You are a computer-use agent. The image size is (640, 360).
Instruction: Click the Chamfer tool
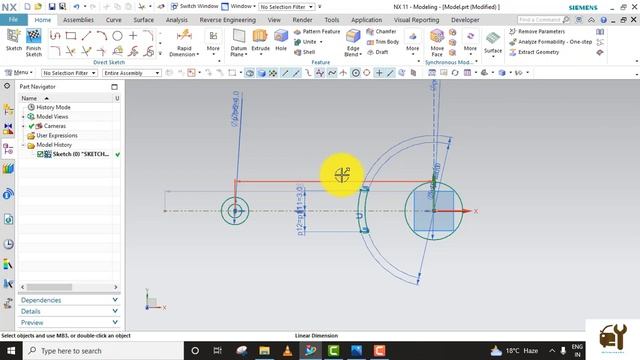[x=381, y=31]
